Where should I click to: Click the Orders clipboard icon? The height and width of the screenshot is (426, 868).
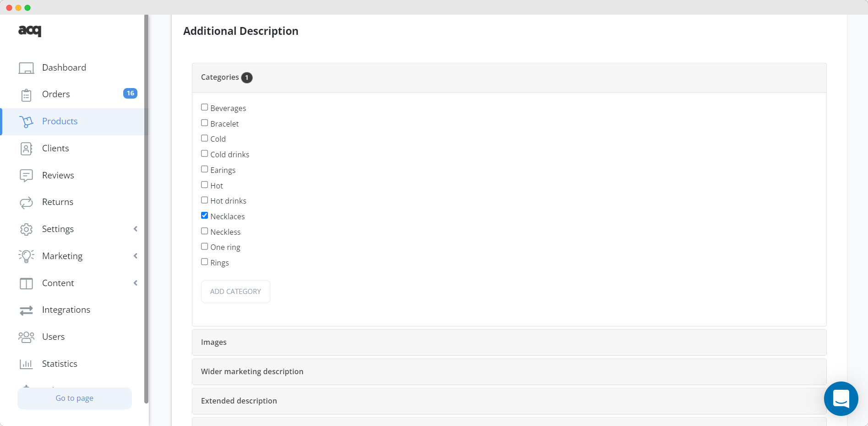click(26, 95)
